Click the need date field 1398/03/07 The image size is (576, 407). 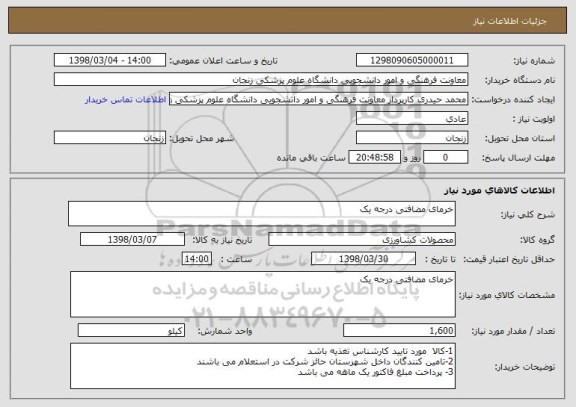[x=132, y=240]
